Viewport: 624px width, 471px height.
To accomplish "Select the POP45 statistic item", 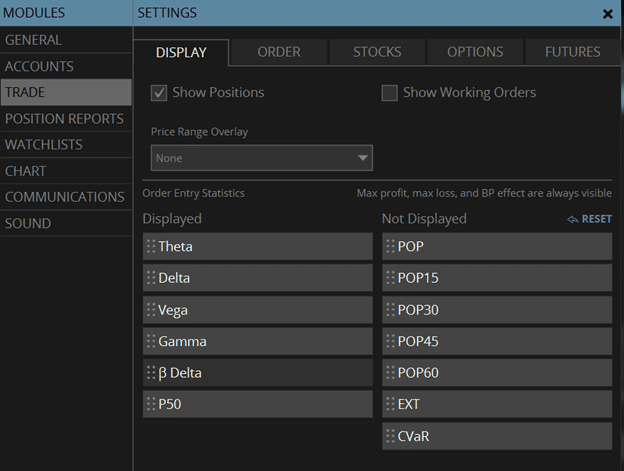I will (497, 342).
